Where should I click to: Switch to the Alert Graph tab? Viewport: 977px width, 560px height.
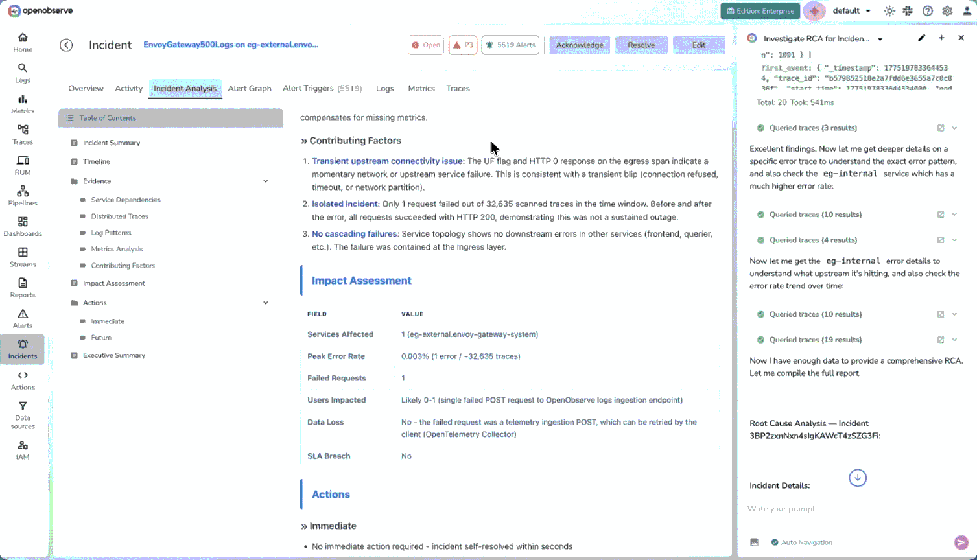tap(250, 89)
